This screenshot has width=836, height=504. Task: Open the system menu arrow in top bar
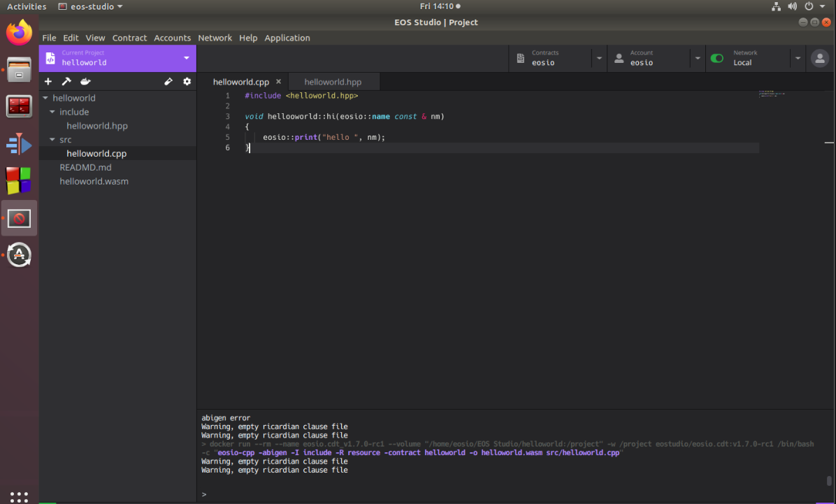pyautogui.click(x=823, y=6)
